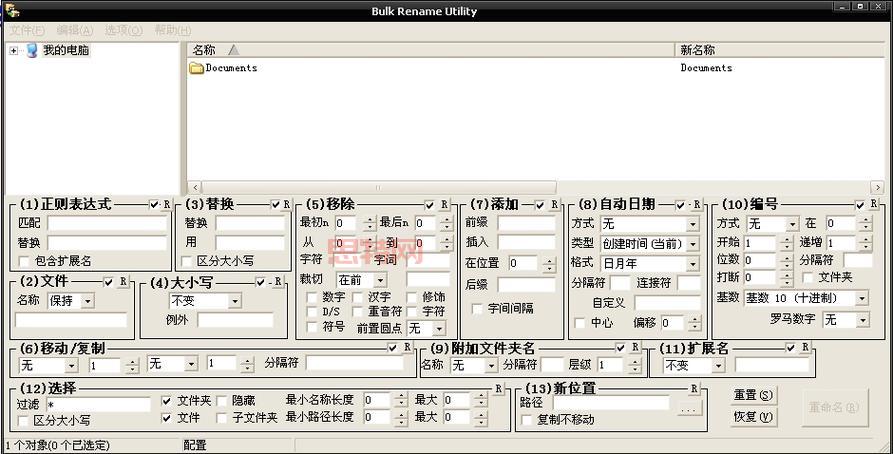Open Auto Date 格式 日月年 dropdown
The width and height of the screenshot is (893, 454).
coord(693,264)
